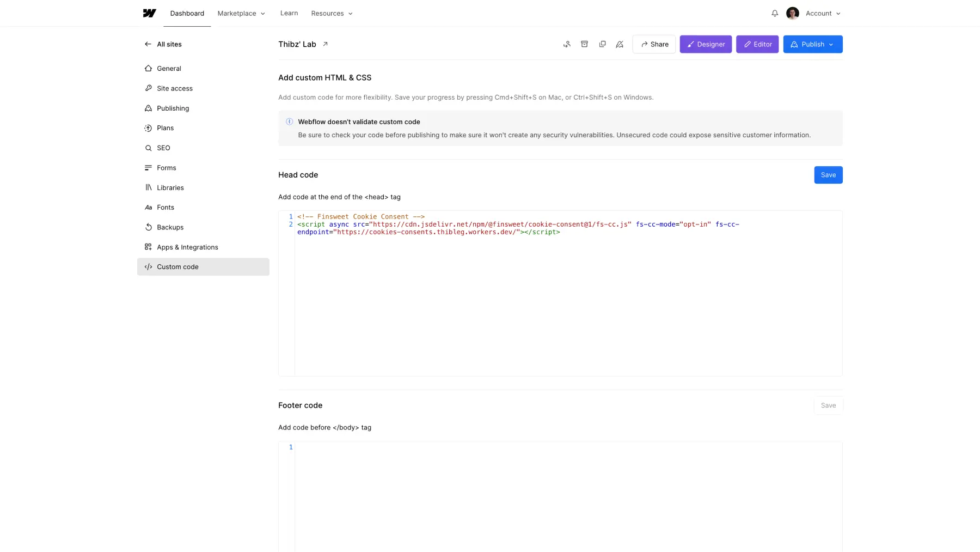
Task: Click the Thibz' Lab site title
Action: point(297,44)
